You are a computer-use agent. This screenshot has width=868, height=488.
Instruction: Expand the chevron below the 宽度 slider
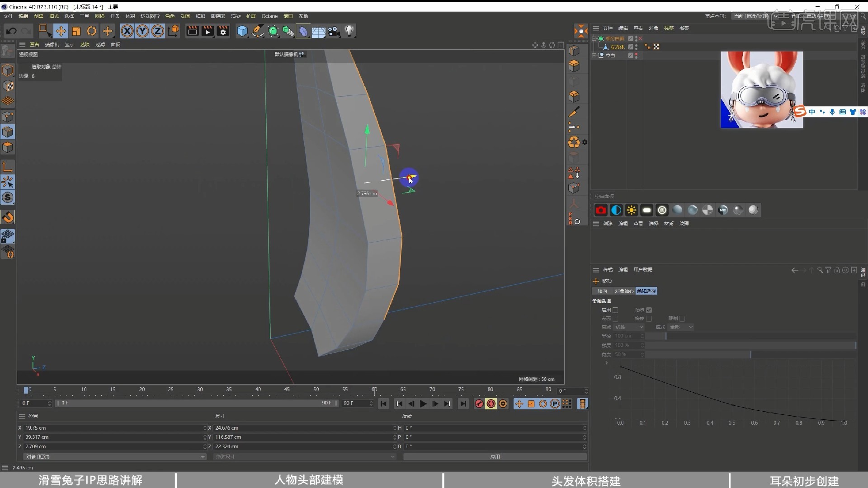pos(607,363)
